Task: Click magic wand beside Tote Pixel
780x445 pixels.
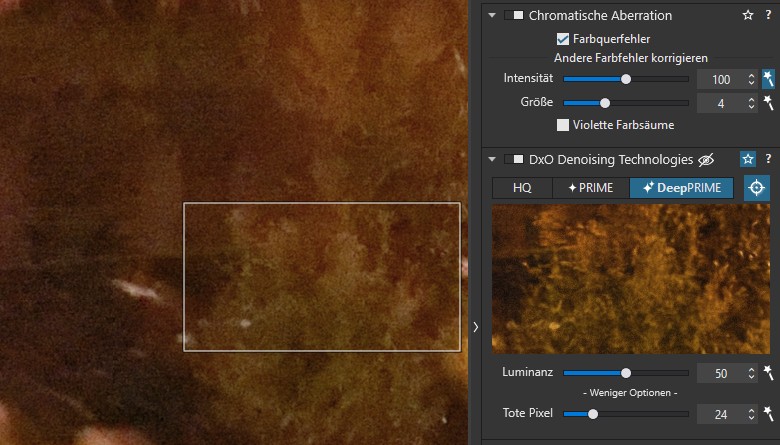Action: pos(768,413)
